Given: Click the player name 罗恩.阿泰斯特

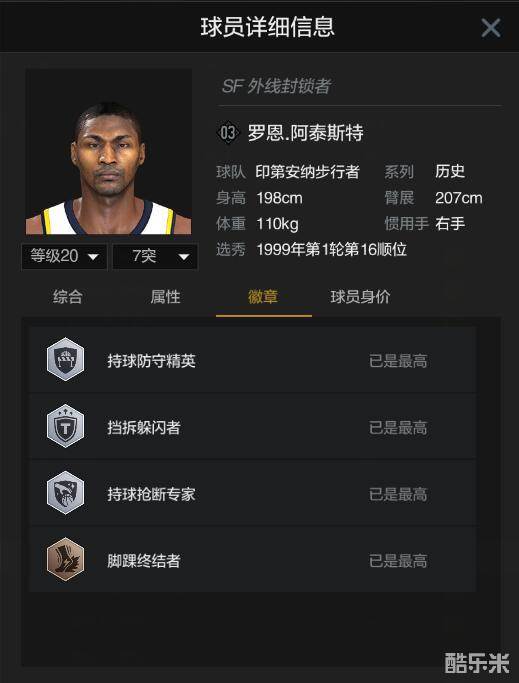Looking at the screenshot, I should [305, 133].
